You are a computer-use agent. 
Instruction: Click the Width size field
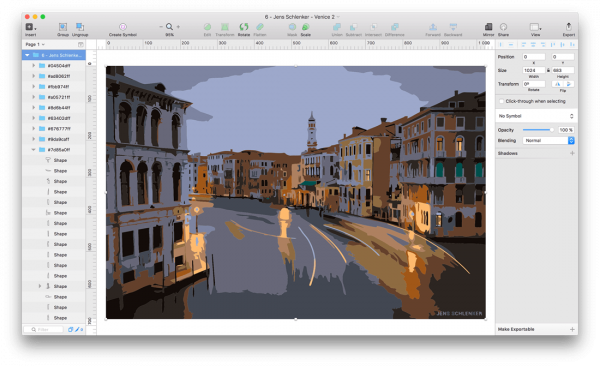point(534,70)
